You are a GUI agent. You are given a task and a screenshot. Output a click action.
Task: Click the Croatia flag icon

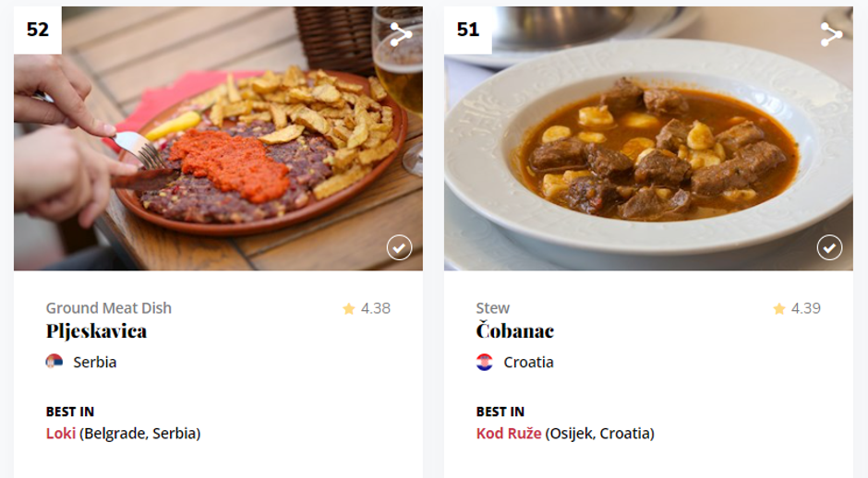point(485,362)
